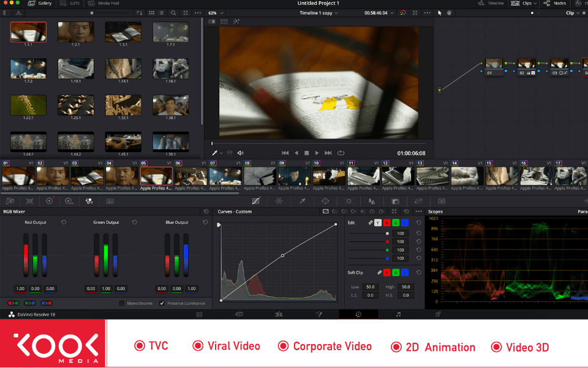Open the Color Wheels palette
The image size is (588, 368).
pos(49,201)
